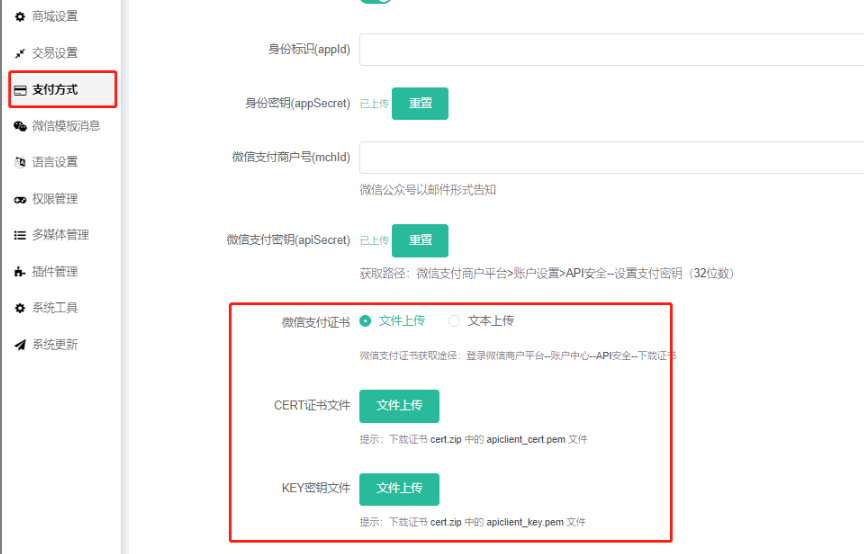
Task: Click 文件上传 button for CERT证书文件
Action: [399, 406]
